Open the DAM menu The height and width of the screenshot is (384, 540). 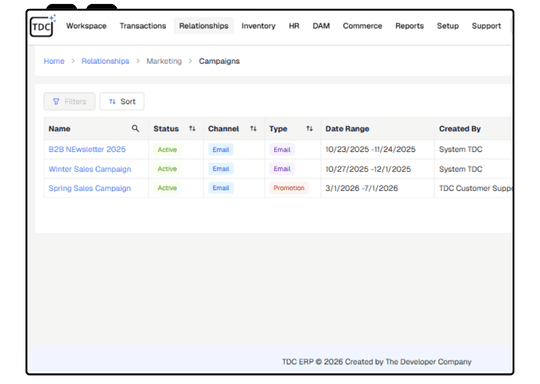321,26
